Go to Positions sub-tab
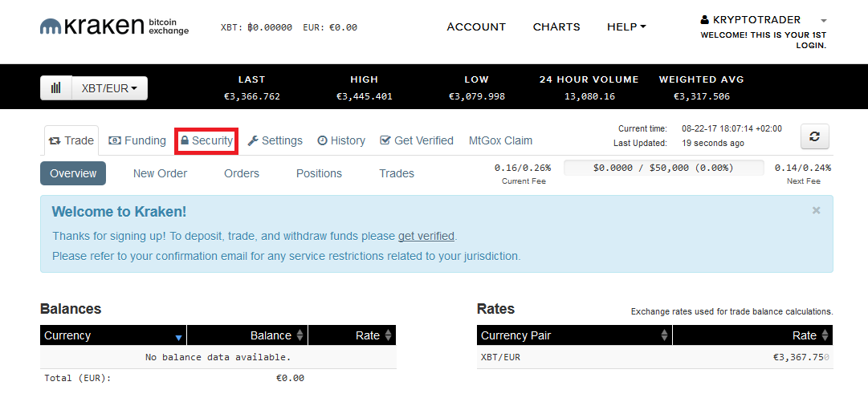Viewport: 868px width, 406px height. (319, 173)
